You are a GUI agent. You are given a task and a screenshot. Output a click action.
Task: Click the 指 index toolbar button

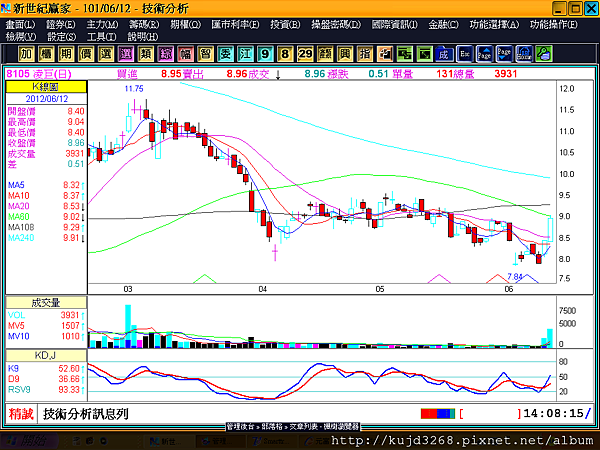(364, 54)
